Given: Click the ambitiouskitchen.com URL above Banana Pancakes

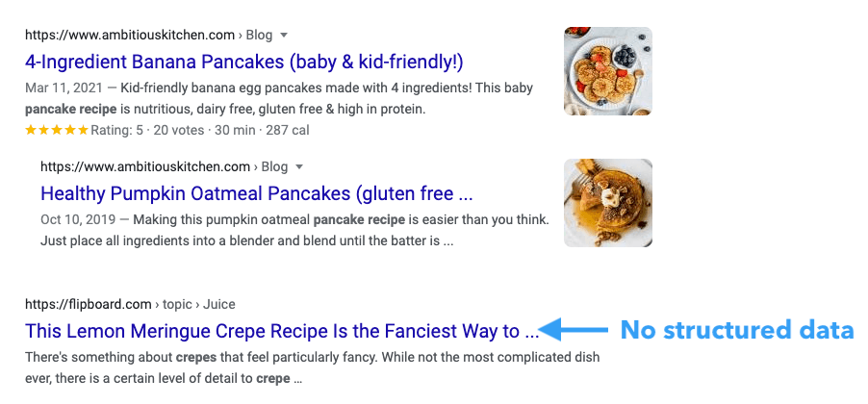Looking at the screenshot, I should (x=130, y=36).
